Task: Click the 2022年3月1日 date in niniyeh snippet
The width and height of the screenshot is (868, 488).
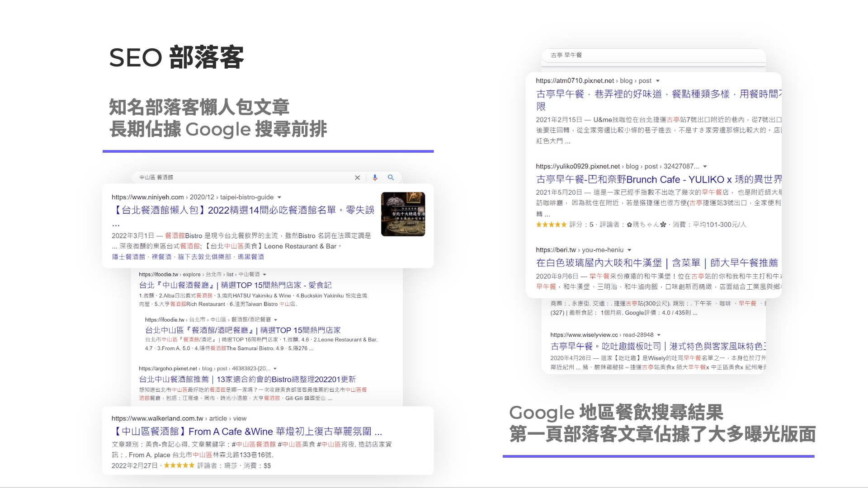Action: [x=133, y=236]
